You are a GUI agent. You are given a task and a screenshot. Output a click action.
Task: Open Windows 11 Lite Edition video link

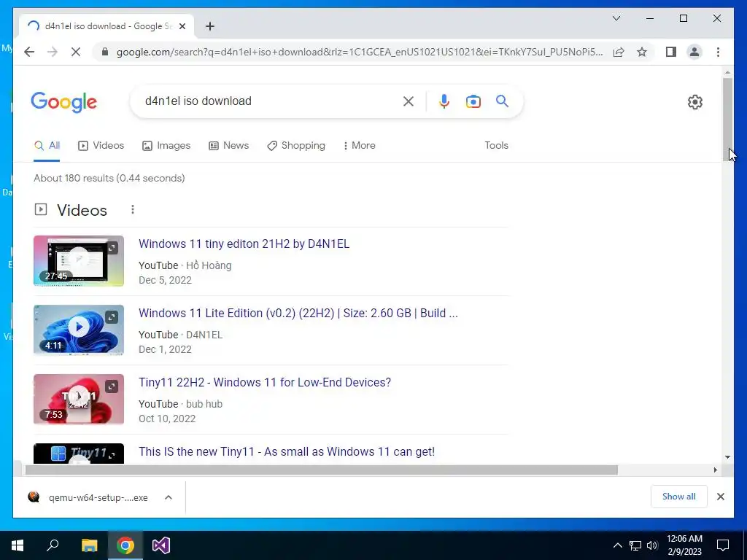(298, 313)
